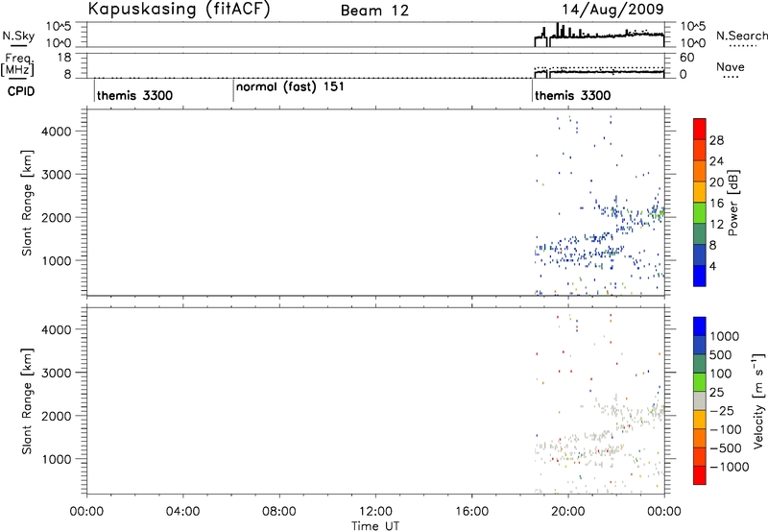Click the '28' label on the Power scale
The image size is (768, 532).
pos(716,140)
